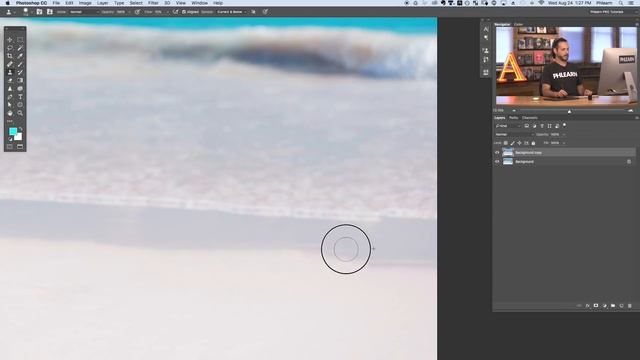640x360 pixels.
Task: Select the History Brush tool
Action: (x=20, y=72)
